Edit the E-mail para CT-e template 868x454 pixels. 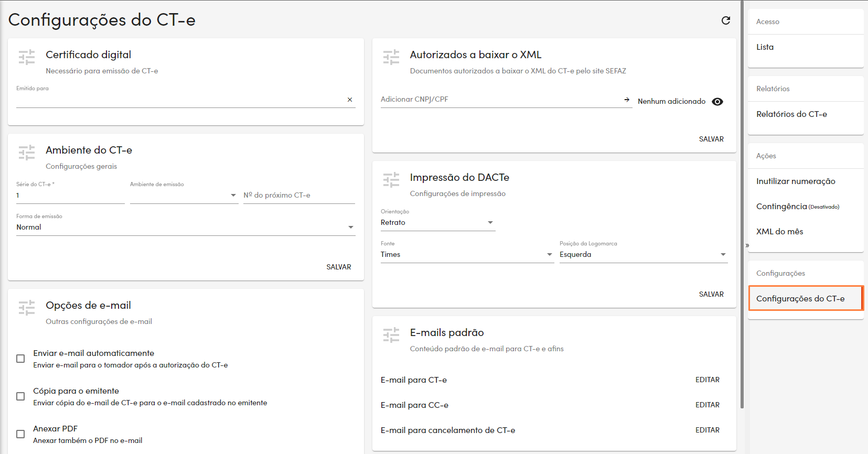point(708,380)
